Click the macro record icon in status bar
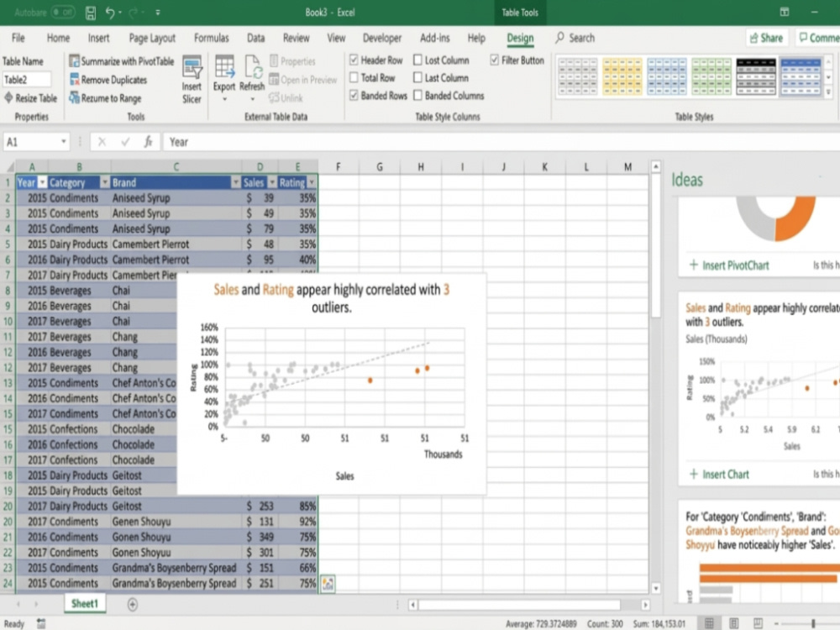Image resolution: width=840 pixels, height=630 pixels. pyautogui.click(x=41, y=623)
